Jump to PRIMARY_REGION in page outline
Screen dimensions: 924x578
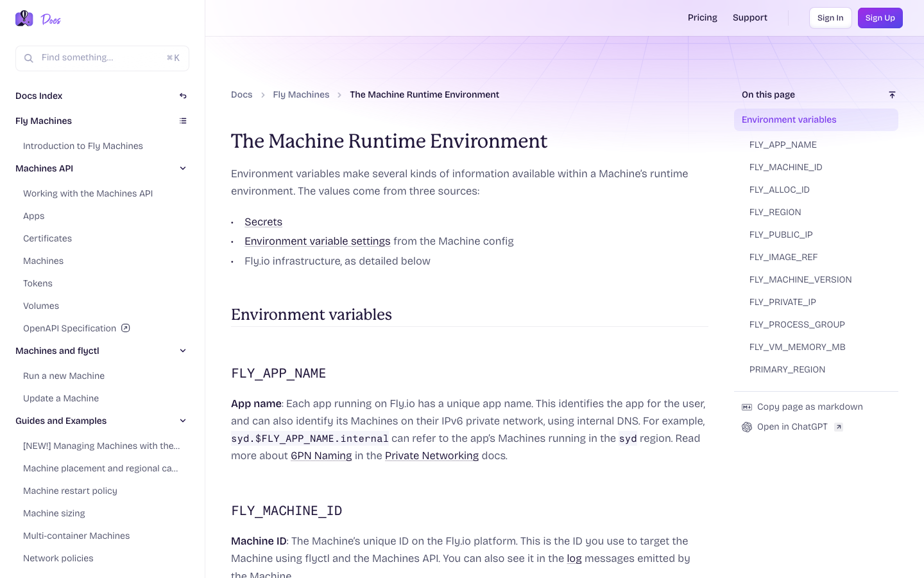pyautogui.click(x=787, y=369)
